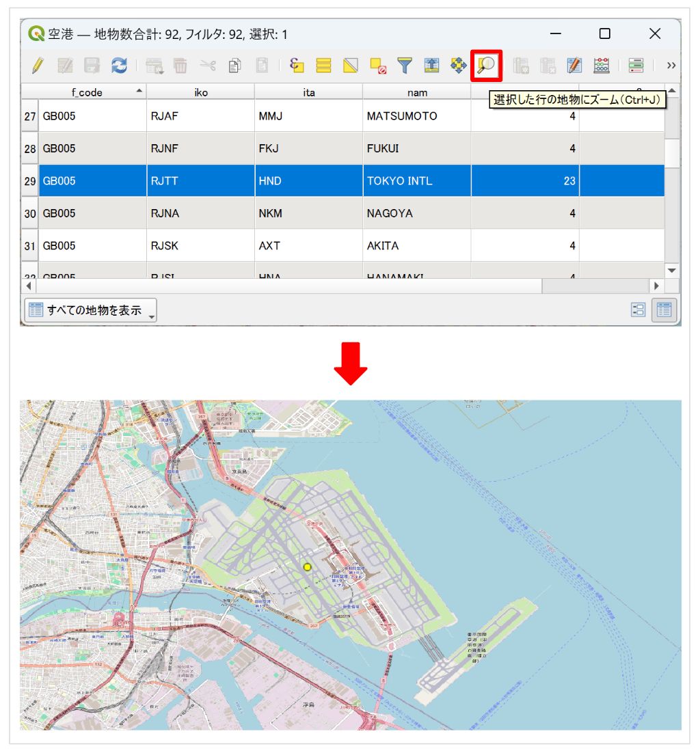Click the HND ita cell

(x=309, y=181)
